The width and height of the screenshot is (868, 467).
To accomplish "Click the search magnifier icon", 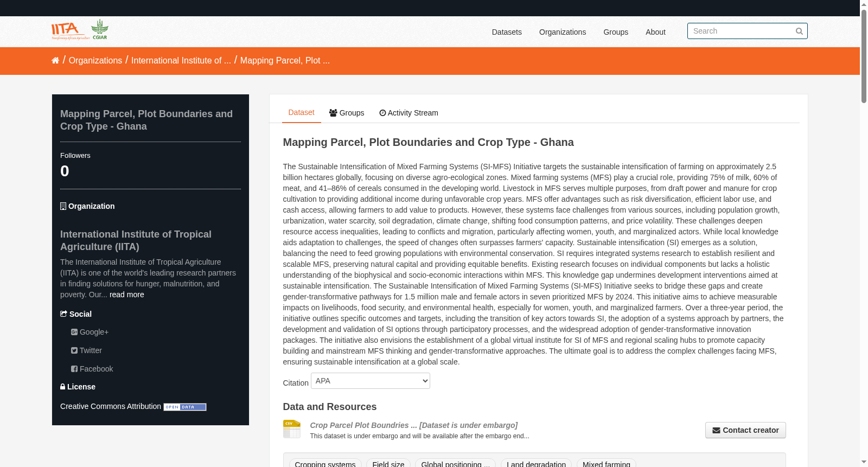I will 799,31.
